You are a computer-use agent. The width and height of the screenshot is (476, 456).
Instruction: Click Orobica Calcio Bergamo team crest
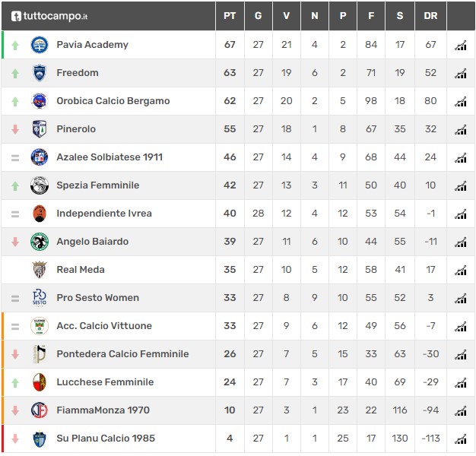40,101
